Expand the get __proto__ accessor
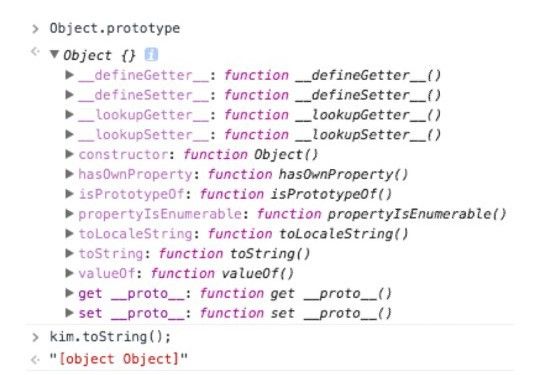Image resolution: width=538 pixels, height=375 pixels. [x=70, y=293]
